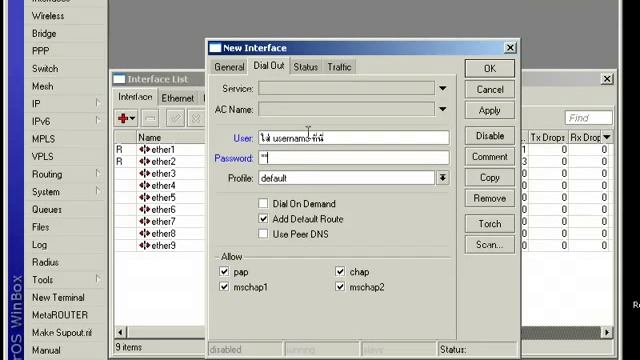Click the red plus add icon
This screenshot has width=640, height=360.
pyautogui.click(x=122, y=118)
